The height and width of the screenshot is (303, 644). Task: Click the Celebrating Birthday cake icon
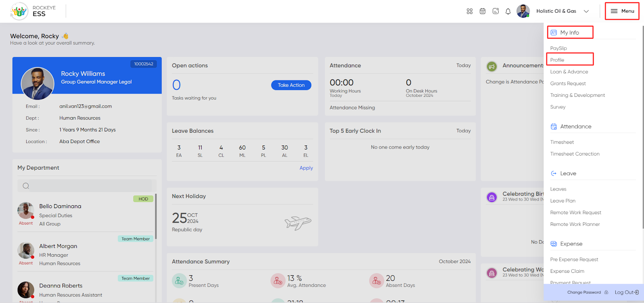point(492,197)
